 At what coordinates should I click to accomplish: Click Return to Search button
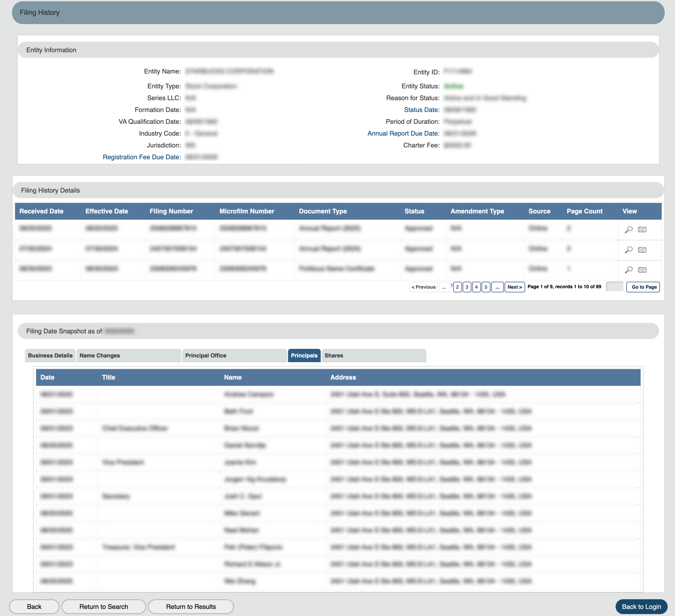coord(104,607)
